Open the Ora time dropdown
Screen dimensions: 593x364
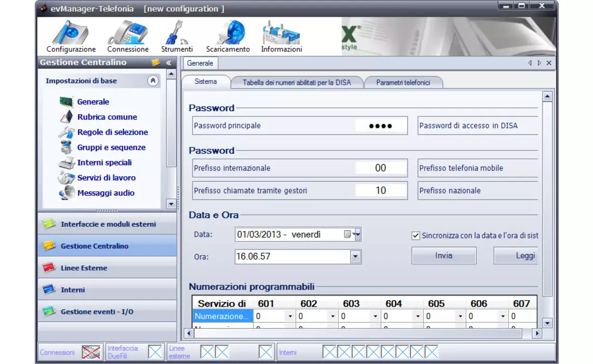(x=355, y=257)
